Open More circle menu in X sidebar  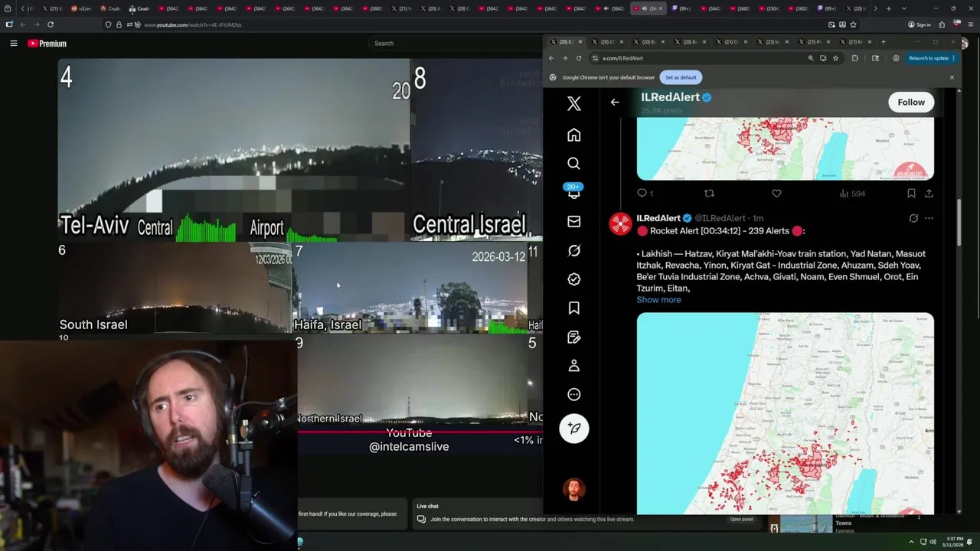point(573,395)
